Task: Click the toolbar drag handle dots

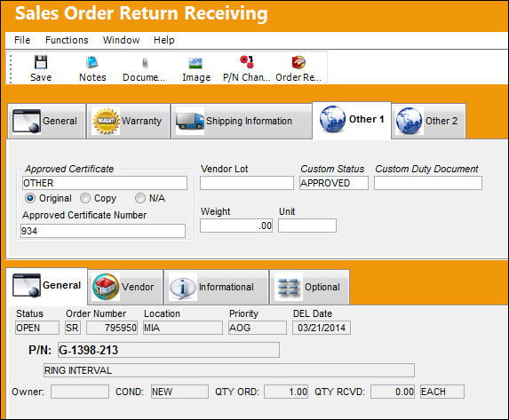Action: [x=11, y=68]
